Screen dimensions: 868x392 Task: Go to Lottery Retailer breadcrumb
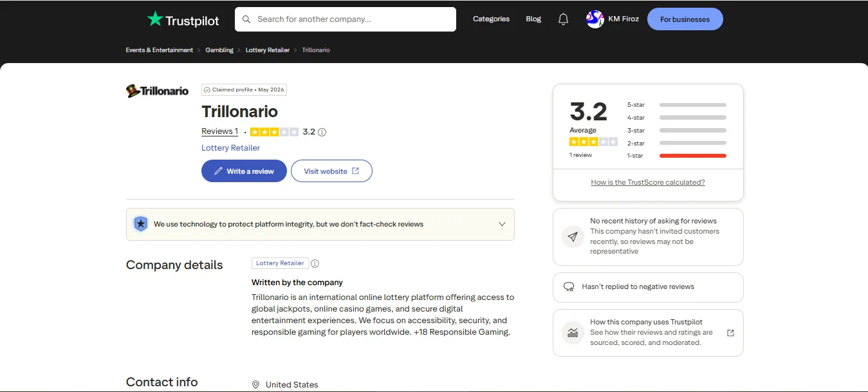click(268, 50)
